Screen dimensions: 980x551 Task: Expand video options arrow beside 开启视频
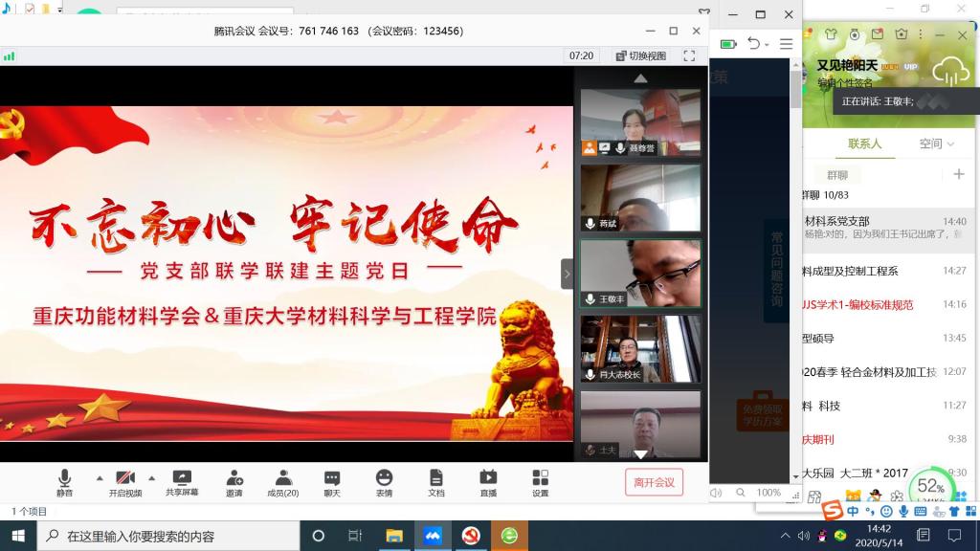point(151,477)
